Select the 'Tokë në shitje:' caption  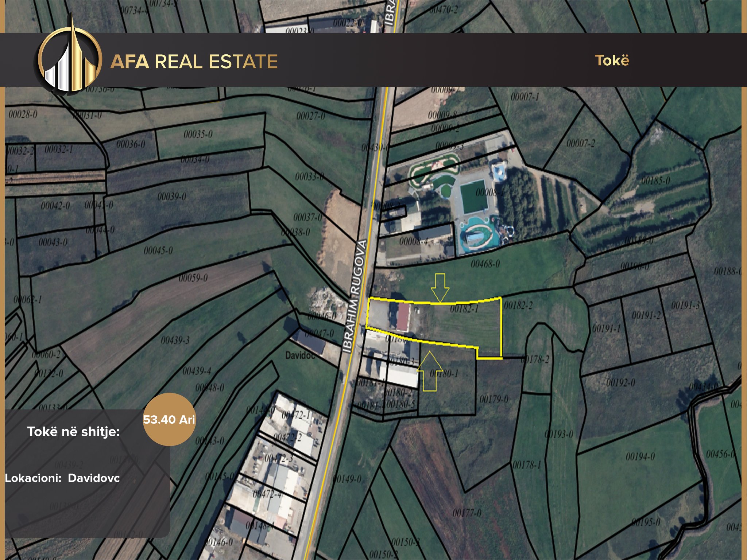pyautogui.click(x=73, y=432)
